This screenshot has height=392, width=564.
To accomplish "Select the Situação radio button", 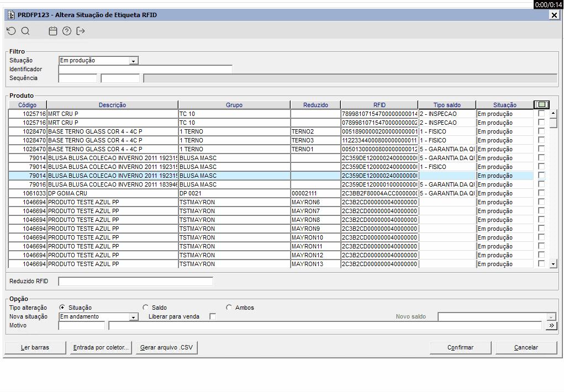I will [62, 308].
